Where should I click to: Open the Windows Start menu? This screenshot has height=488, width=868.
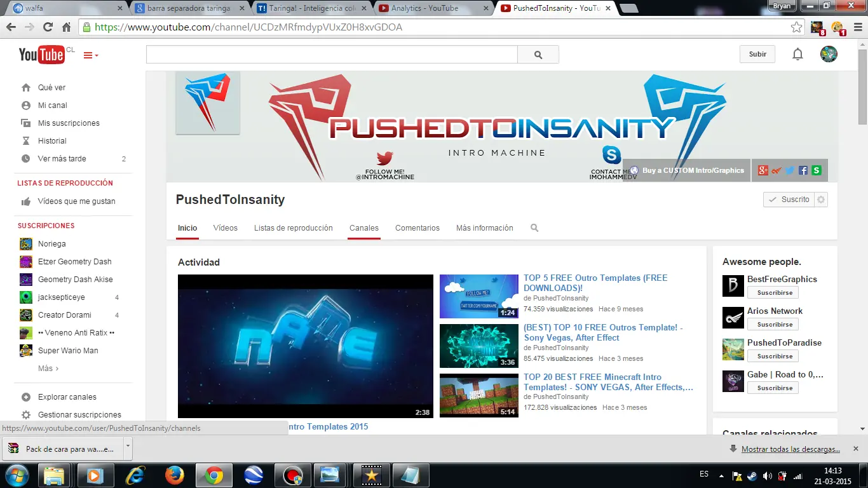click(17, 475)
